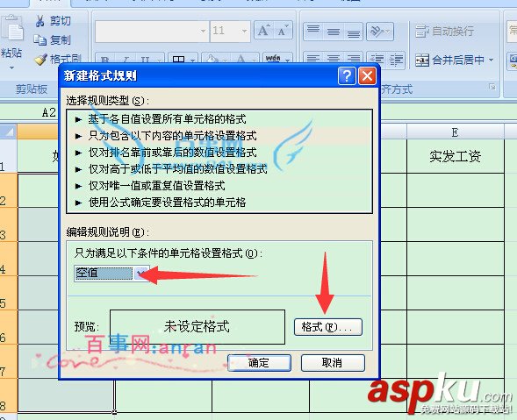Image resolution: width=517 pixels, height=420 pixels.
Task: Click the Copy (复制) button
Action: pos(53,40)
